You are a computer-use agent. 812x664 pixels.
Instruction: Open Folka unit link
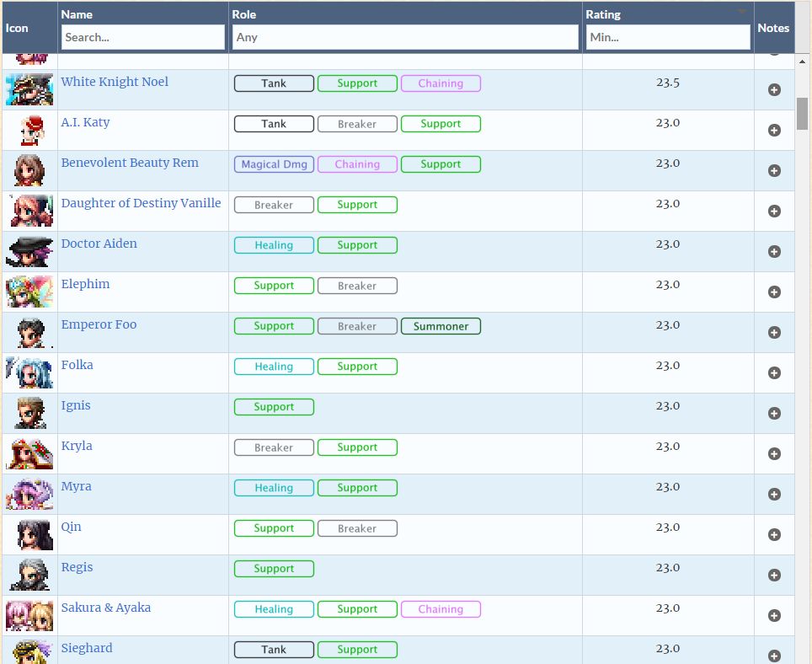77,365
